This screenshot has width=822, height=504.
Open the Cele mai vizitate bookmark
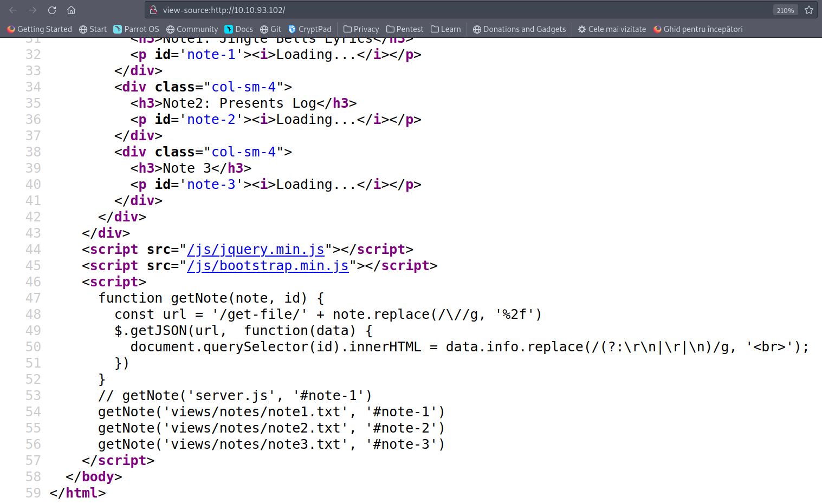click(612, 29)
